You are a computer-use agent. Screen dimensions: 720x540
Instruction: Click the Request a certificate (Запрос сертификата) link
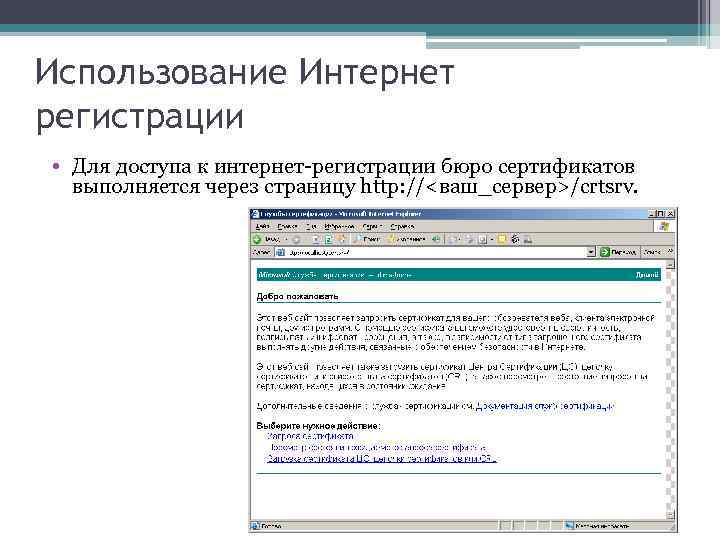point(311,436)
